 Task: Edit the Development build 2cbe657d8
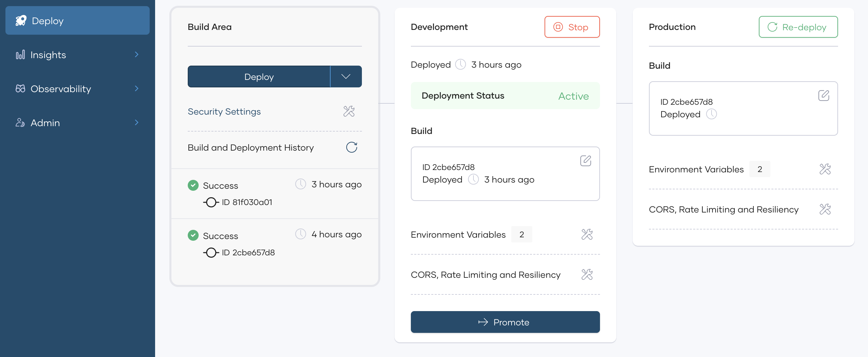586,160
